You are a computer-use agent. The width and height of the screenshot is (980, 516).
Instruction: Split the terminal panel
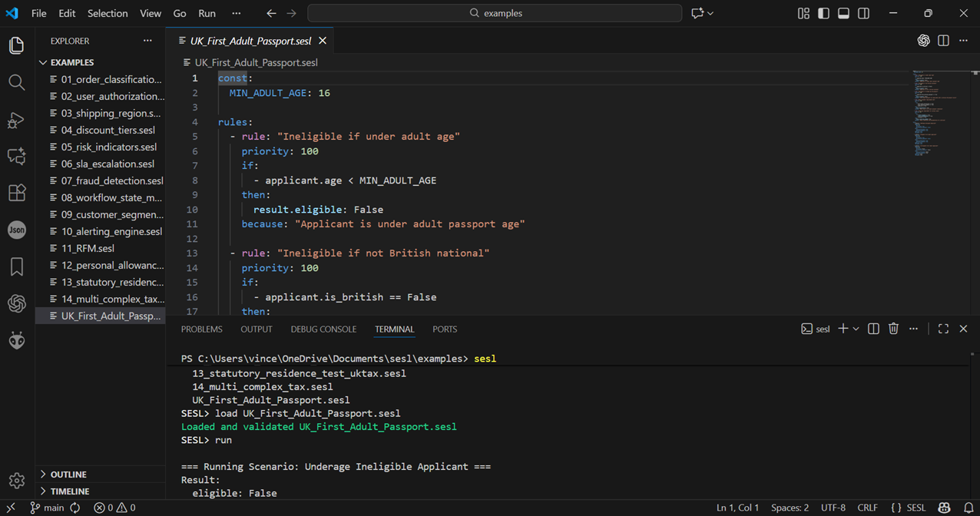pyautogui.click(x=873, y=328)
